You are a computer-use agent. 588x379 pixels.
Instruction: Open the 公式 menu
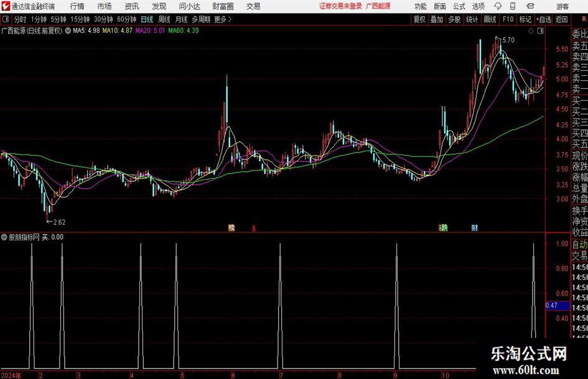point(459,6)
